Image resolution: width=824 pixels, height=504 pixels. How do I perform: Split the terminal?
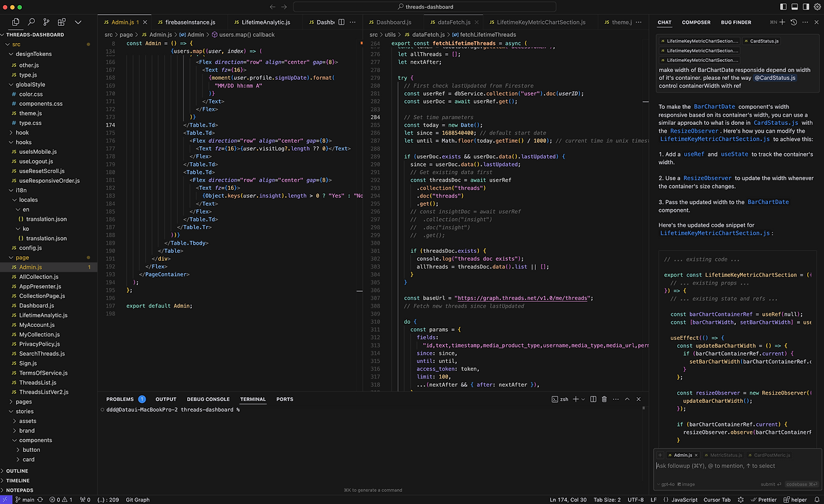click(593, 399)
